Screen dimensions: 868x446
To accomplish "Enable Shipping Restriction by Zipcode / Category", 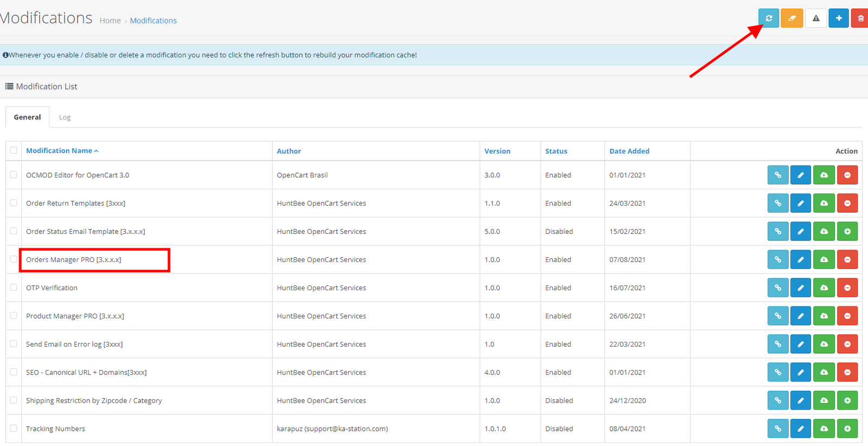I will pos(847,400).
